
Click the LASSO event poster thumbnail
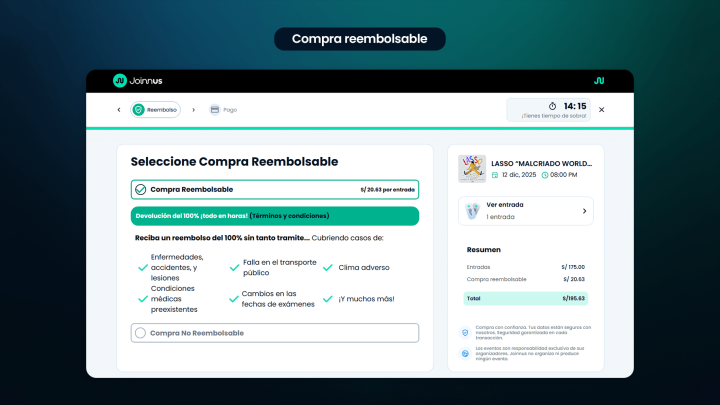pyautogui.click(x=472, y=168)
